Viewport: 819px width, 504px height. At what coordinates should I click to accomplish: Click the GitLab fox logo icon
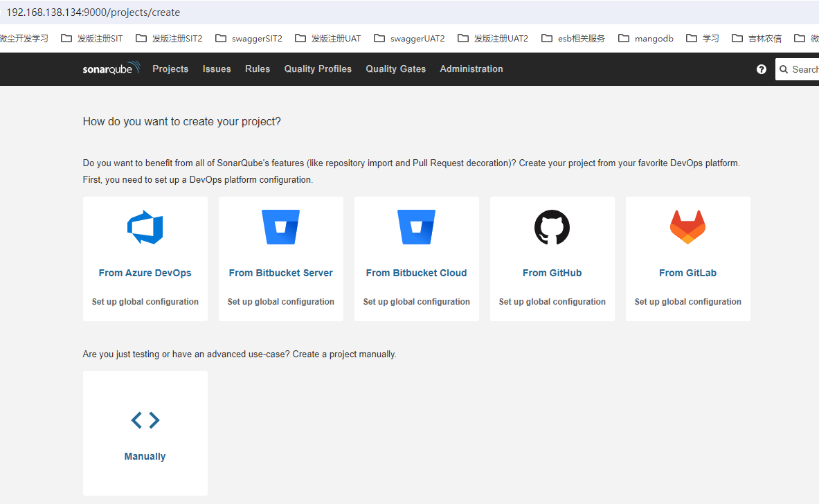point(687,227)
